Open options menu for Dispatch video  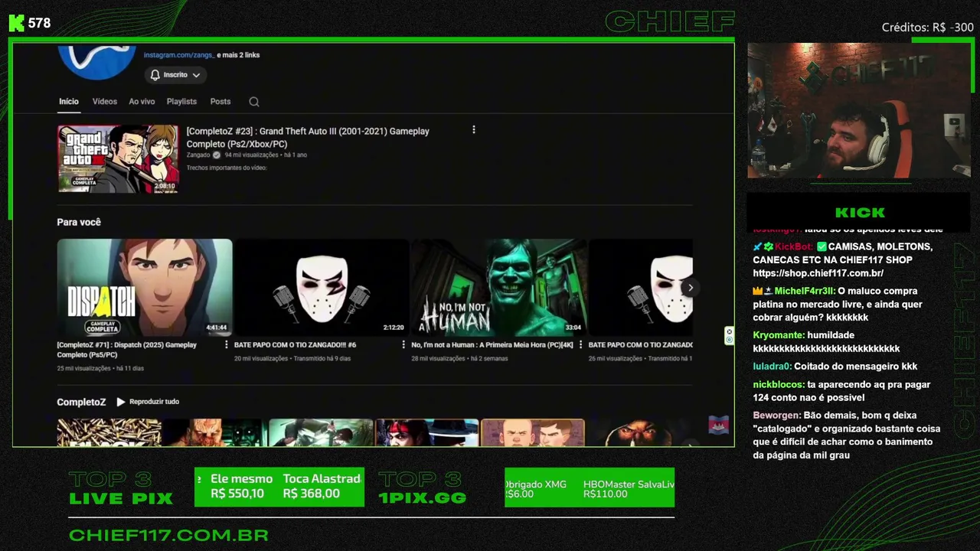point(226,344)
